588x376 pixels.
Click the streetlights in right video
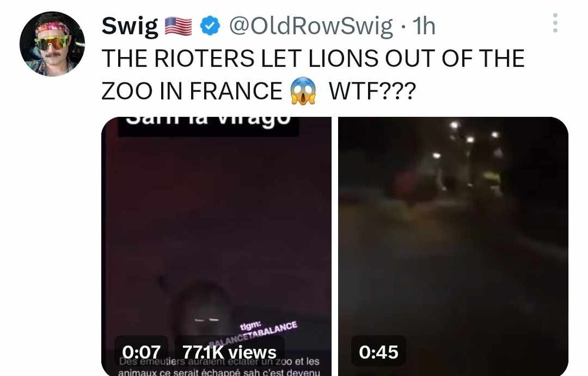pos(465,139)
